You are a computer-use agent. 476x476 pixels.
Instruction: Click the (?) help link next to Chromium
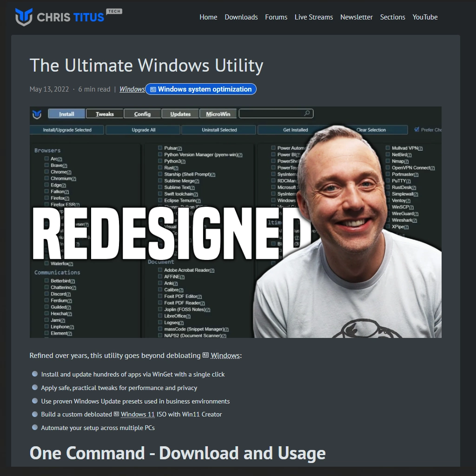click(74, 179)
